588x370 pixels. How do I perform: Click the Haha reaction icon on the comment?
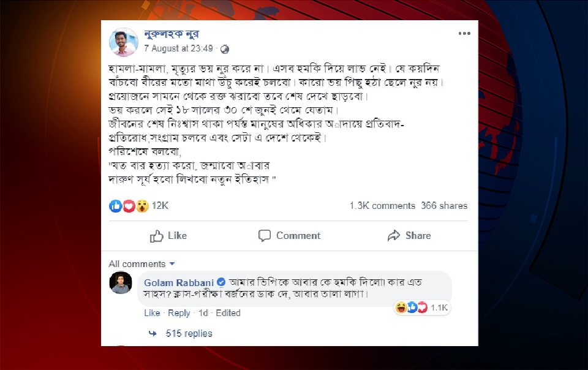click(x=401, y=308)
